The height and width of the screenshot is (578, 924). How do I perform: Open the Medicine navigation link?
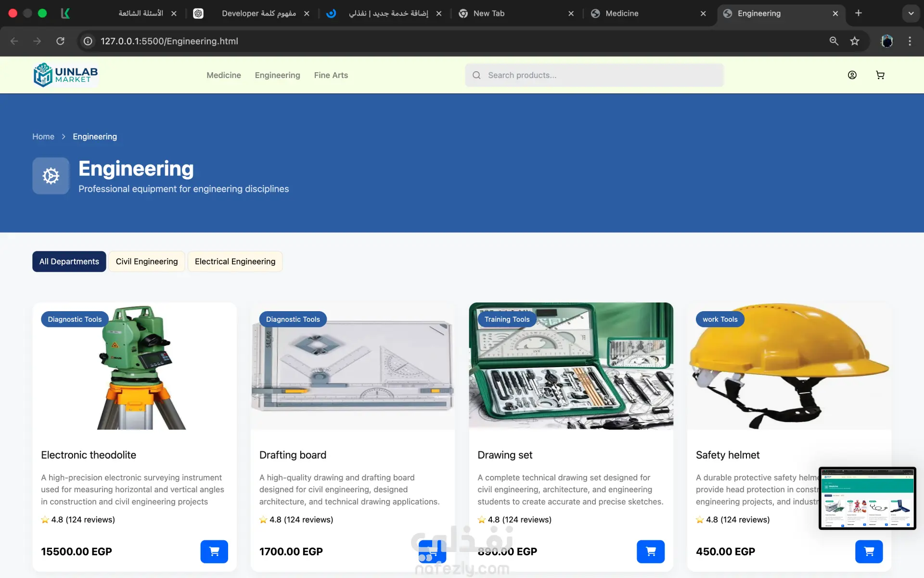click(224, 75)
